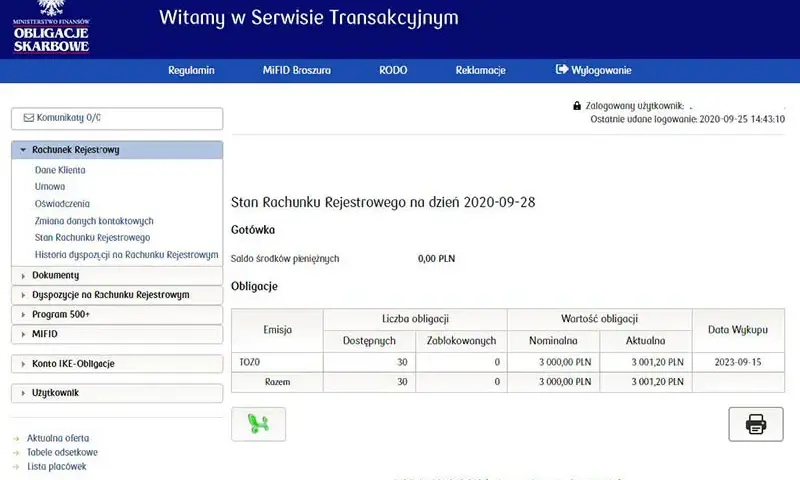Open Historia dyspozycji na Rachunku Rejestrowym

(x=127, y=255)
